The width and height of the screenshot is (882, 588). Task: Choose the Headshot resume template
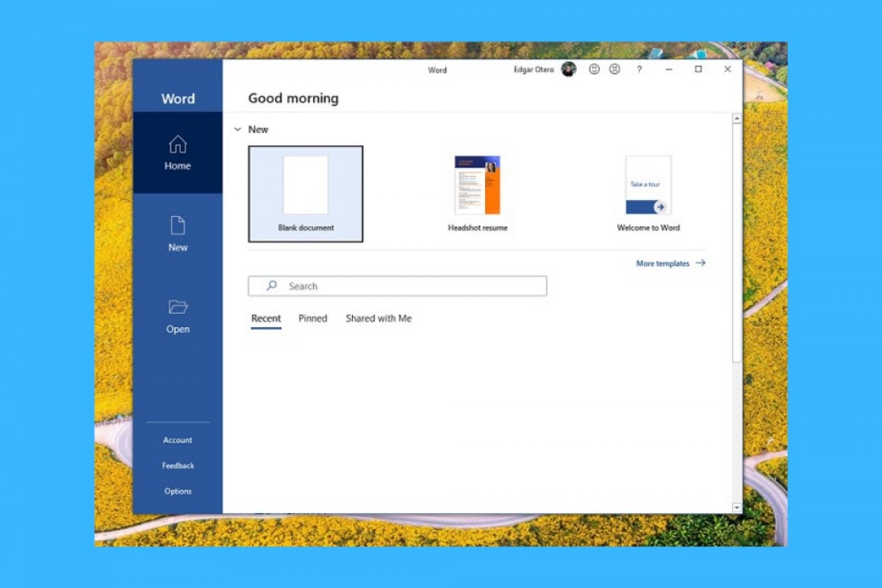(478, 194)
